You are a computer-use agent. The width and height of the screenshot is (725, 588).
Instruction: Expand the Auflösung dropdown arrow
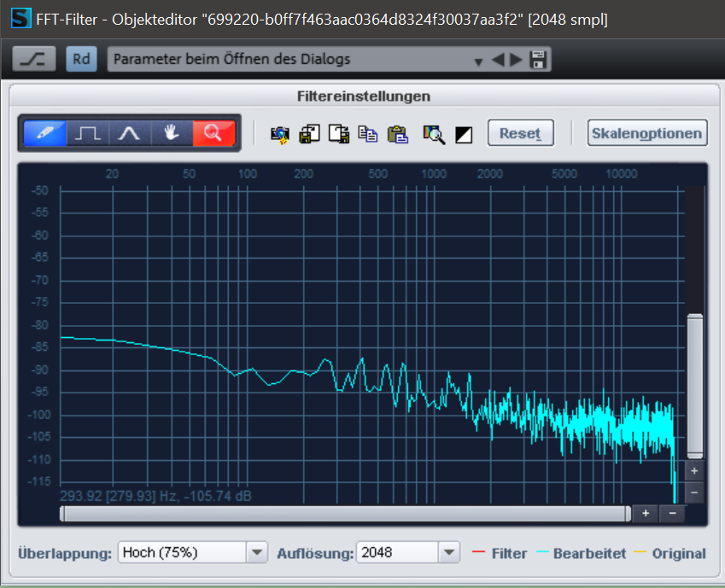pyautogui.click(x=449, y=553)
